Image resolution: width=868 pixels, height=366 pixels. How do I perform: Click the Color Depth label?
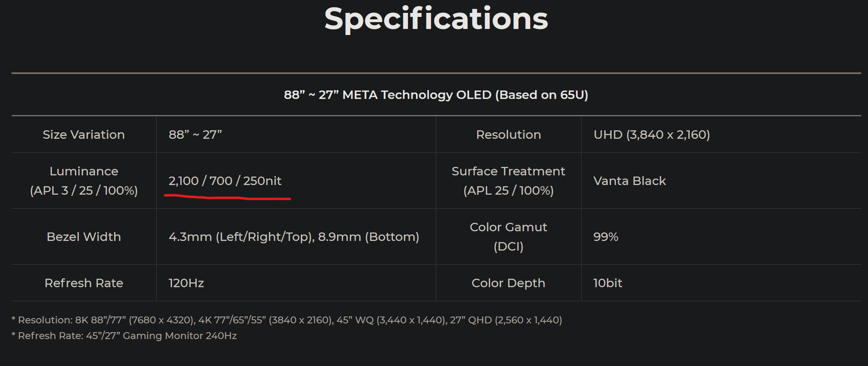[x=509, y=283]
